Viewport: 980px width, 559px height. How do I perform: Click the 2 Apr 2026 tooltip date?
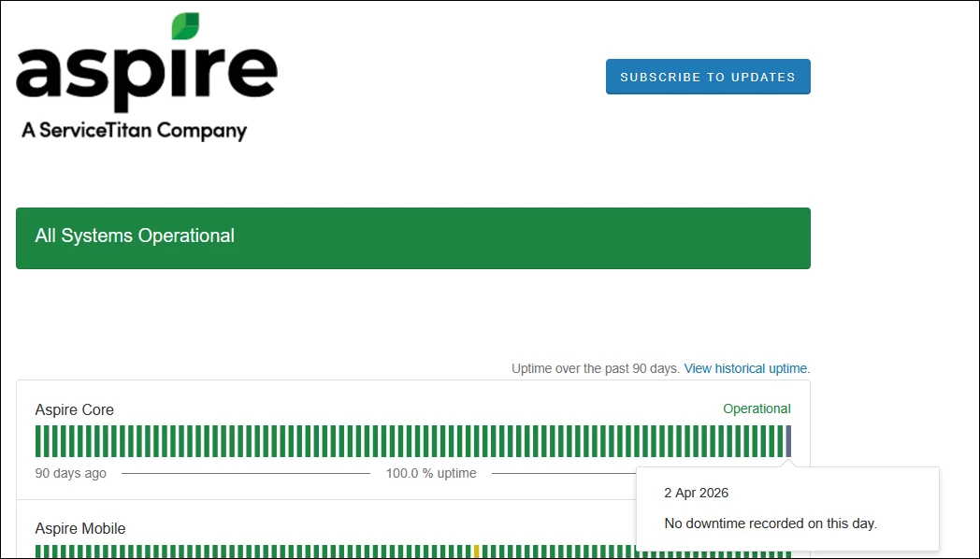click(697, 493)
